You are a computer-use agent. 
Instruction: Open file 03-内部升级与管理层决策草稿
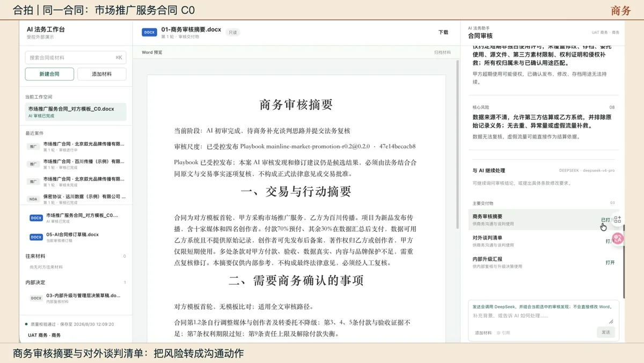click(x=76, y=298)
